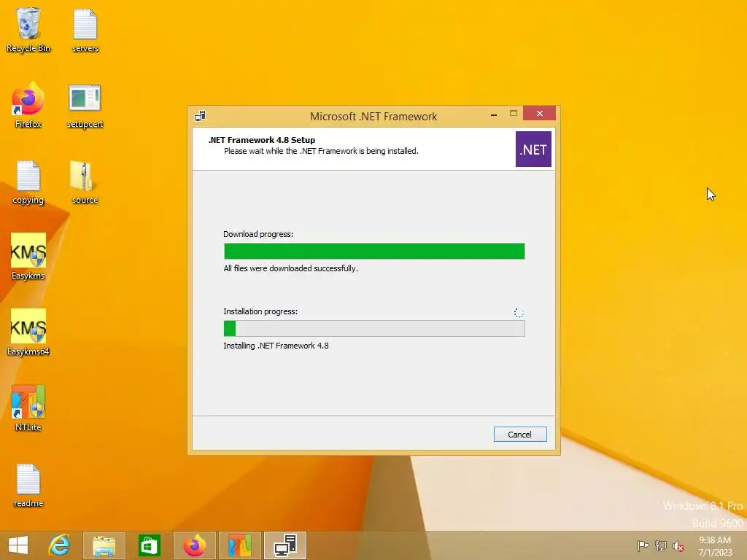Click "Installing .NET Framework 4.8" status text
This screenshot has width=747, height=560.
276,346
